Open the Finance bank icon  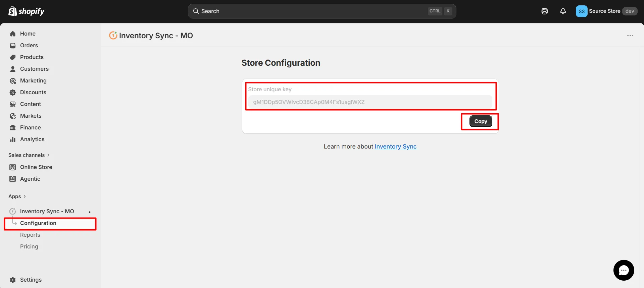pyautogui.click(x=13, y=127)
